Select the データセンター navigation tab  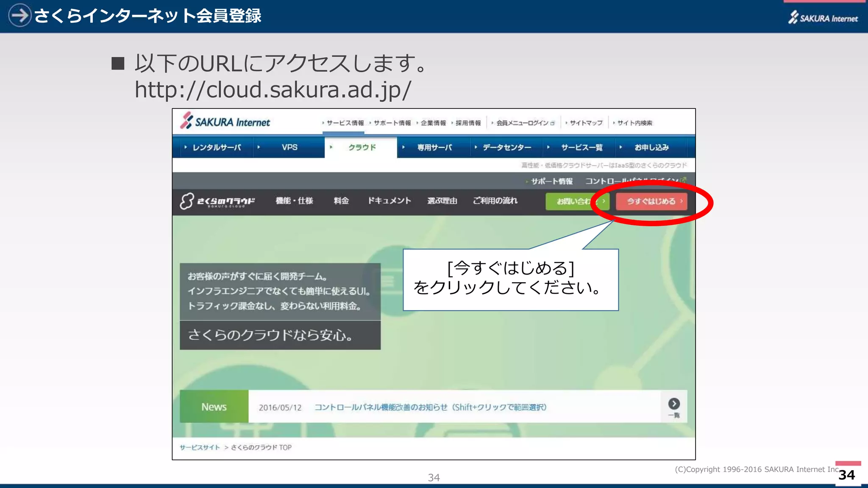click(x=507, y=147)
